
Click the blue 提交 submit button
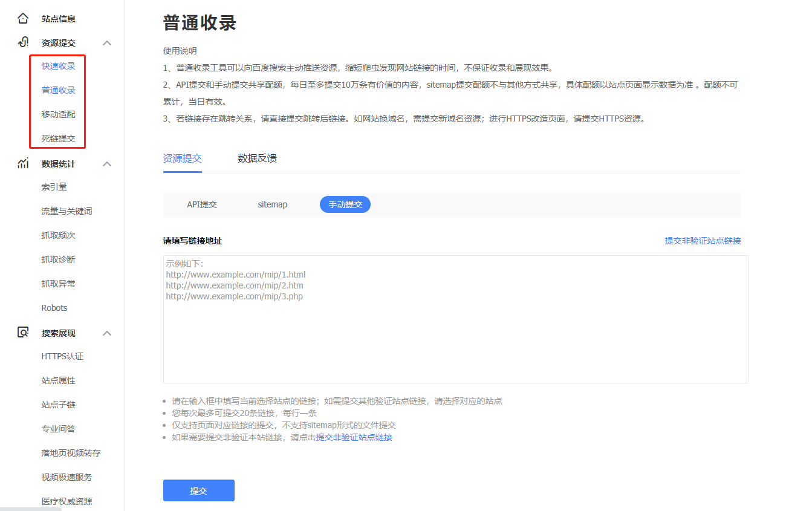[198, 490]
